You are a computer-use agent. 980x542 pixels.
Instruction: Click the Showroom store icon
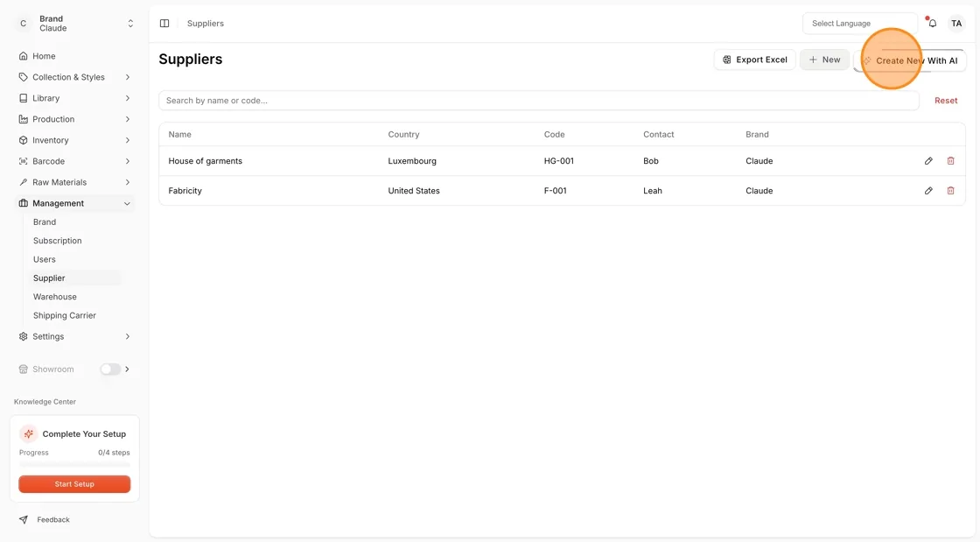tap(23, 369)
